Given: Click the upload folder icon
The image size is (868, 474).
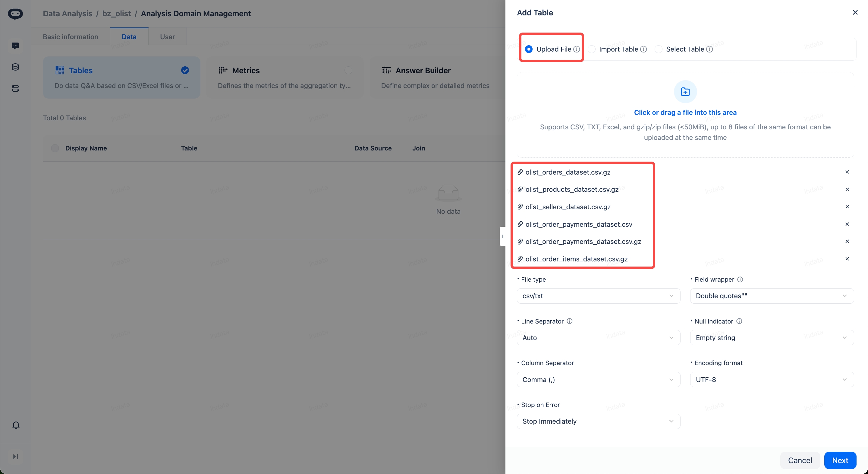Looking at the screenshot, I should pyautogui.click(x=685, y=92).
